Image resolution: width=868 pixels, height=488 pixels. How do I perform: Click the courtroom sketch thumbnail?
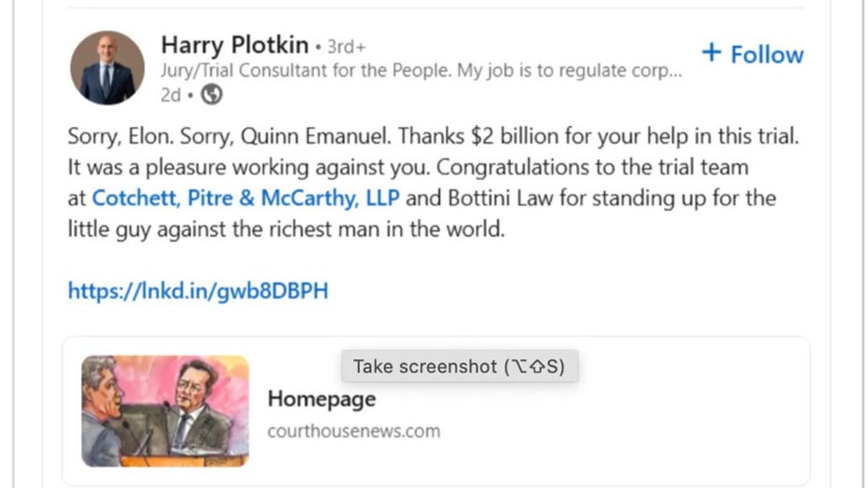click(x=165, y=411)
